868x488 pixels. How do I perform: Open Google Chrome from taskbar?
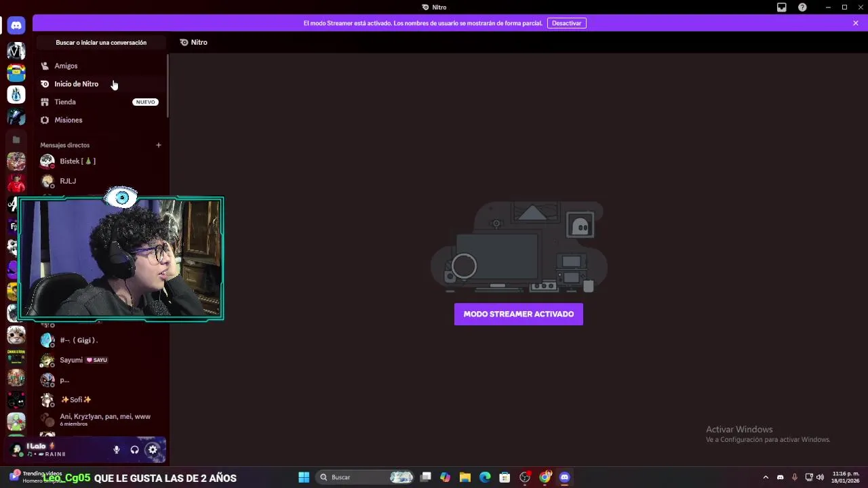pos(545,477)
